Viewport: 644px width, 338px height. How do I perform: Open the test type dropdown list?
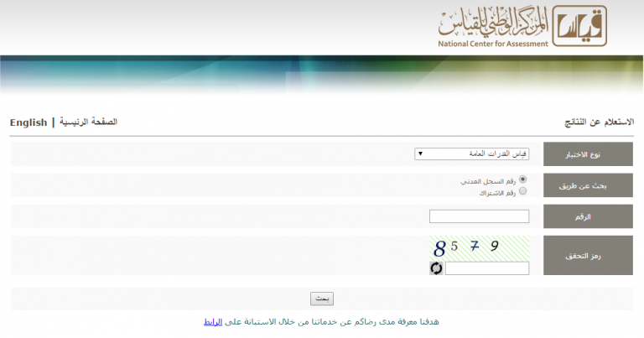(x=471, y=153)
